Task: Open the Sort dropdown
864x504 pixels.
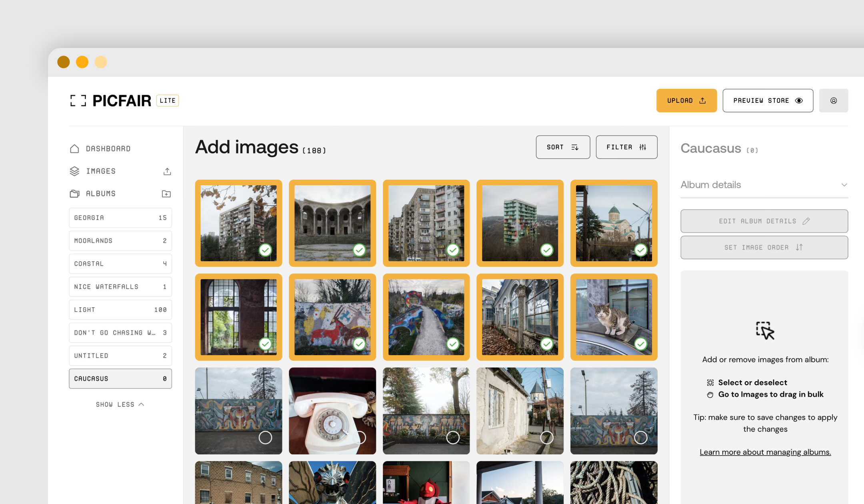Action: point(562,147)
